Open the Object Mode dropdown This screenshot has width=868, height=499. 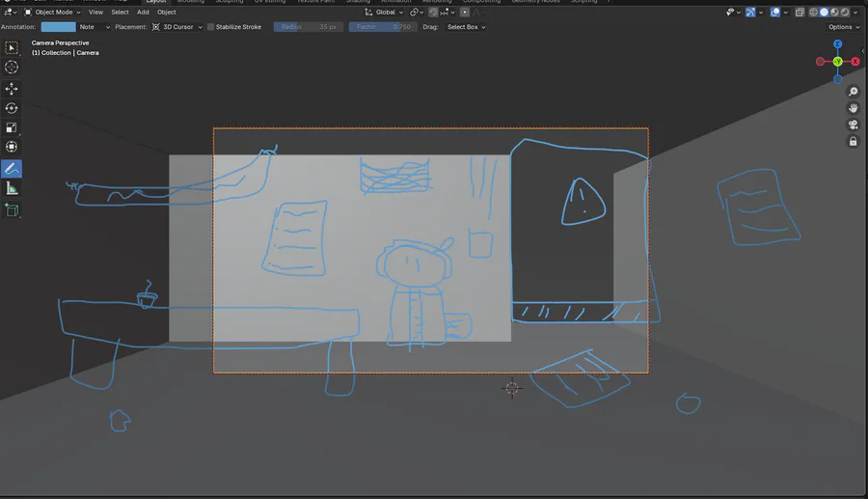click(53, 13)
